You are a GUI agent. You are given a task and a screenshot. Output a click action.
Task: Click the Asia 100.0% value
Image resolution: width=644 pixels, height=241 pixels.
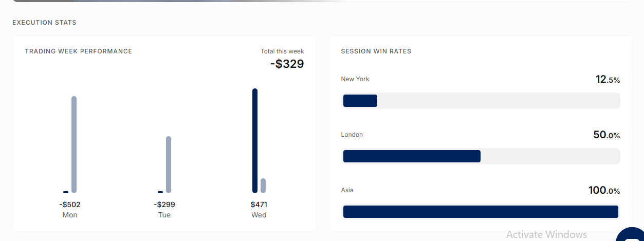click(x=604, y=191)
